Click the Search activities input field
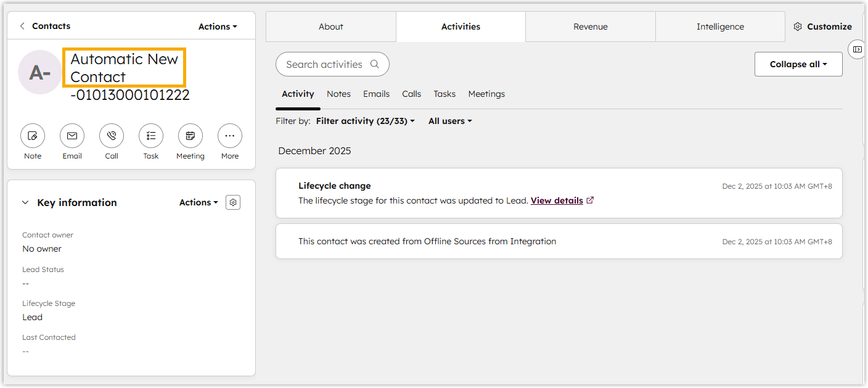 coord(324,64)
